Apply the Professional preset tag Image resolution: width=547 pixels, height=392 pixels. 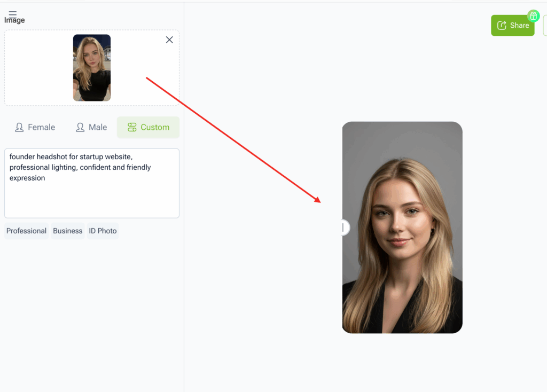click(27, 231)
